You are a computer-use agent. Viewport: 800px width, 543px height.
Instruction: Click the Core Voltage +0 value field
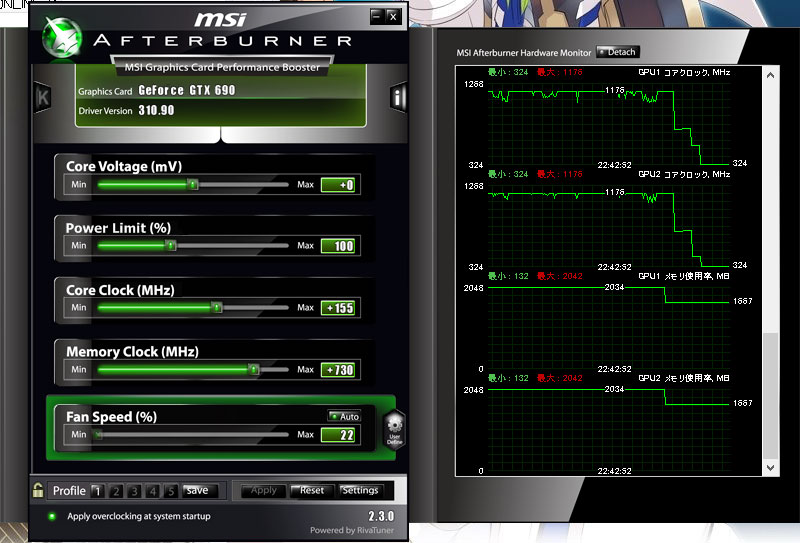point(337,185)
